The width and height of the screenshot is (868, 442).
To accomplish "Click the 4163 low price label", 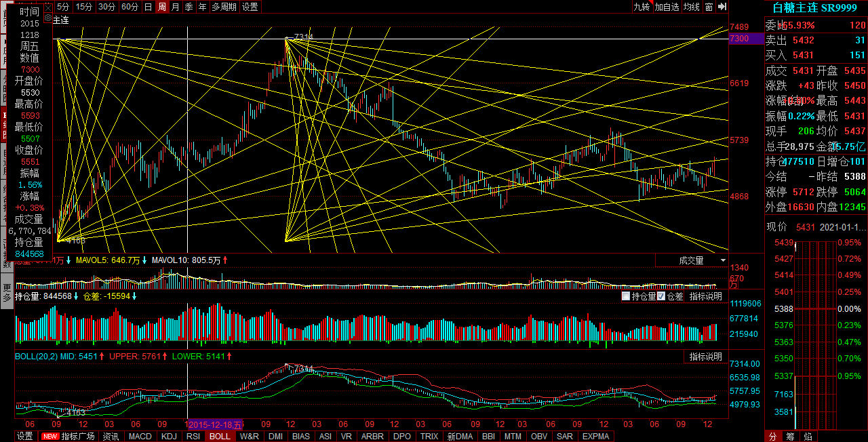I will pyautogui.click(x=76, y=240).
